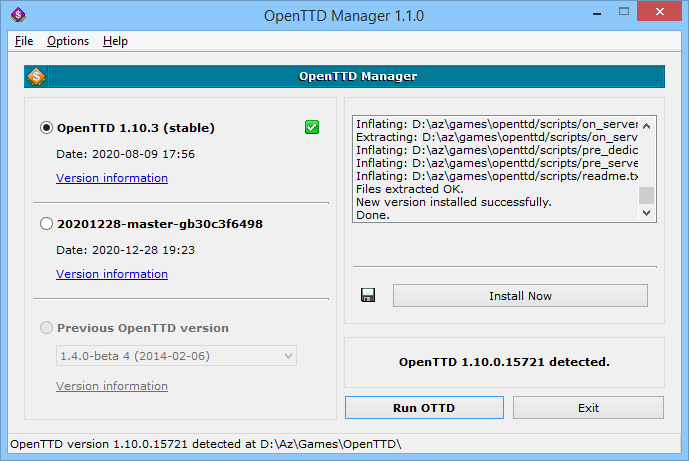Click 'Date: 2020-08-09 17:56' text

coord(126,154)
